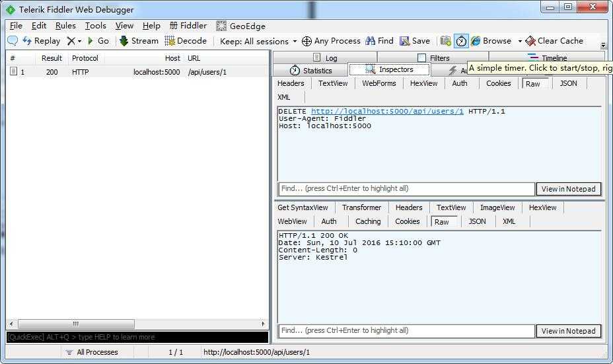Start the simple timer icon
613x364 pixels.
pyautogui.click(x=461, y=41)
